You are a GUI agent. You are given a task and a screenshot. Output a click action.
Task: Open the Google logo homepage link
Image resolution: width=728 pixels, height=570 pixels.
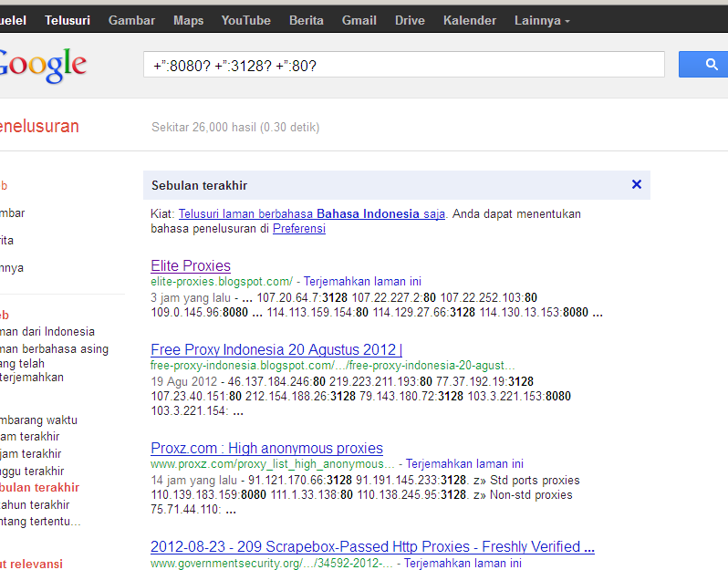tap(43, 66)
